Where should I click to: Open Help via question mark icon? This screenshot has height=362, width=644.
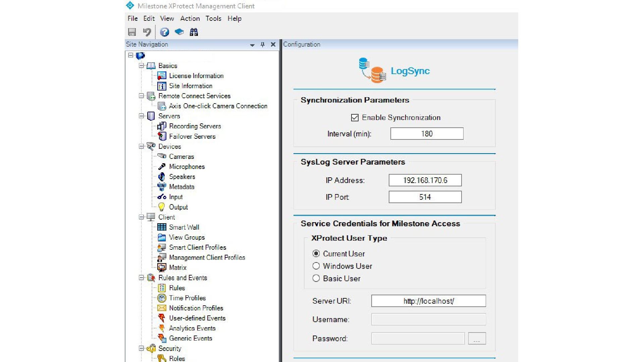click(x=164, y=32)
